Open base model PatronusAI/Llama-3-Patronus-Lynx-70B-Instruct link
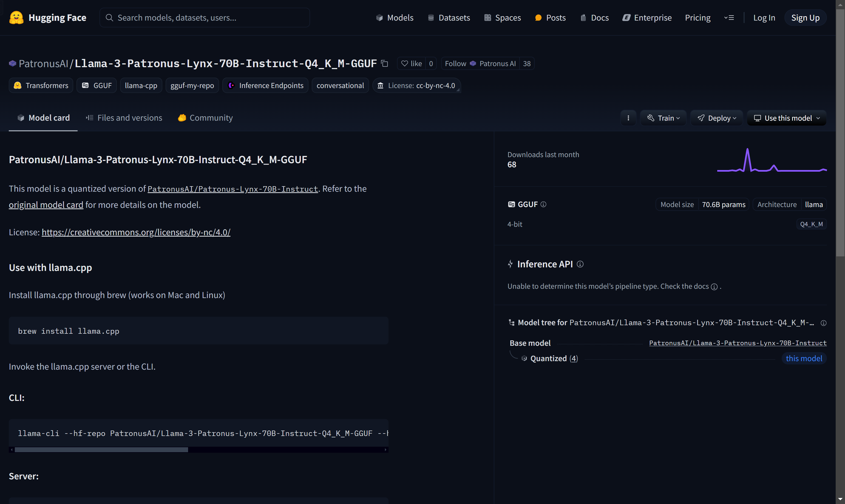The image size is (845, 504). [x=738, y=343]
